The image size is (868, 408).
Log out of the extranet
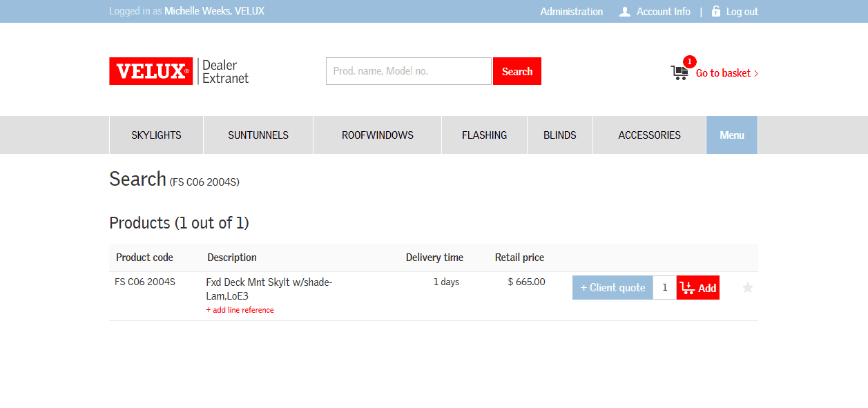[x=742, y=12]
